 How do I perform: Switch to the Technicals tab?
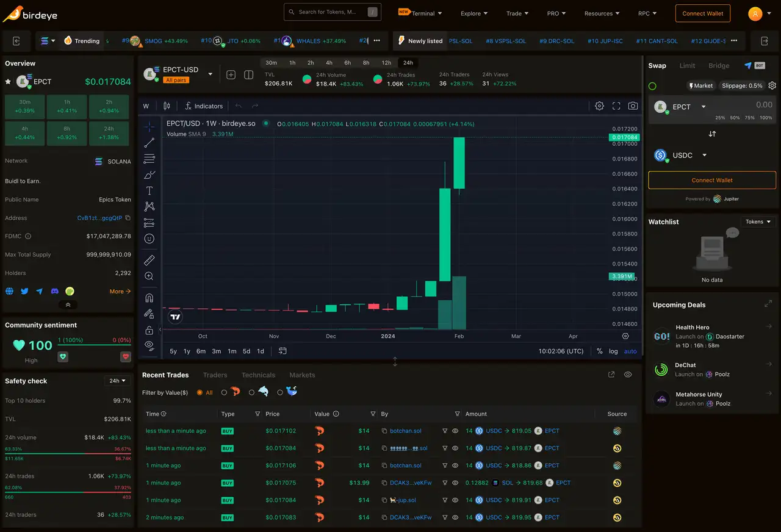coord(258,375)
